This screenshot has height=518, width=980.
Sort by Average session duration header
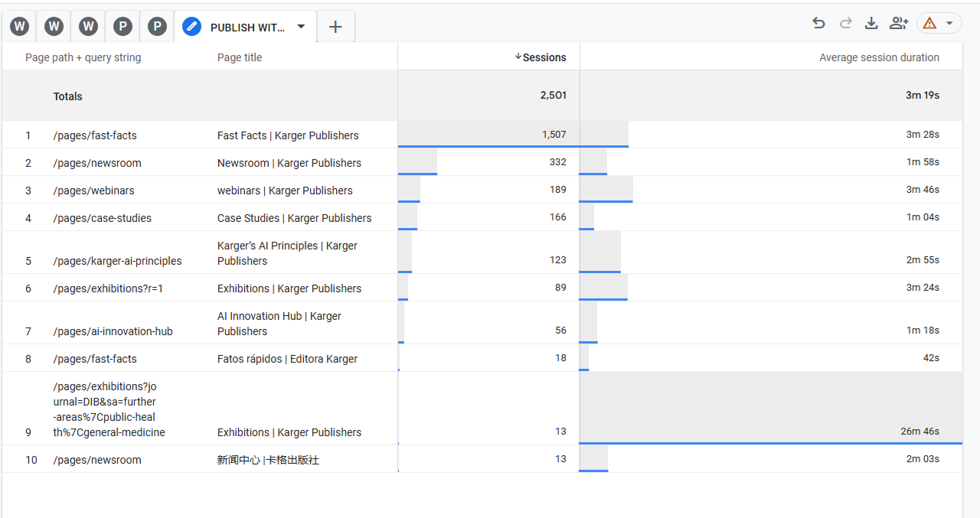[879, 57]
